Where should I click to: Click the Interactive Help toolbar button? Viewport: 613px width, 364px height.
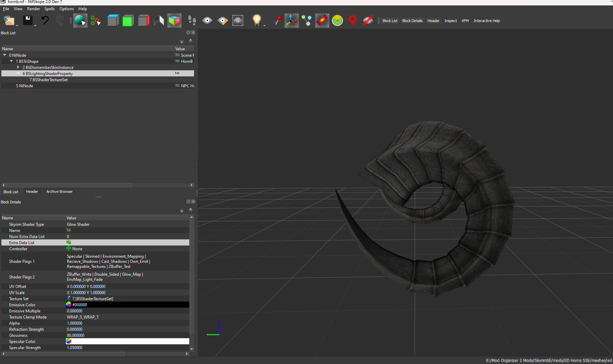tap(487, 21)
